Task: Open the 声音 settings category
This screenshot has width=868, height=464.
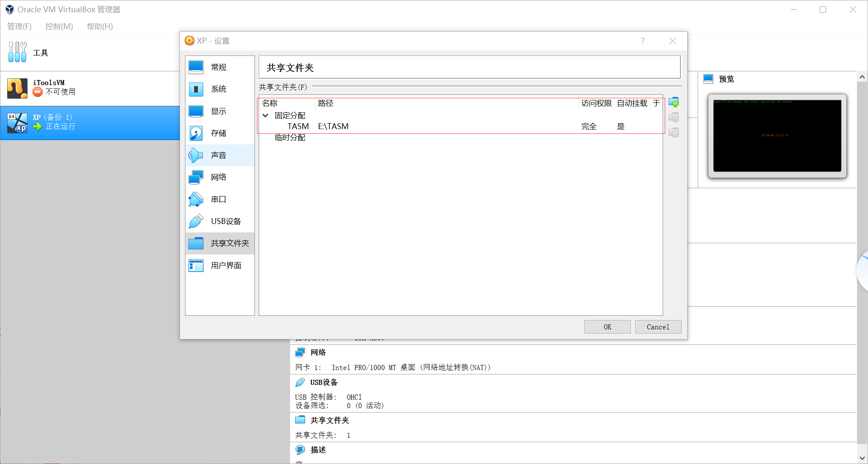Action: click(220, 155)
